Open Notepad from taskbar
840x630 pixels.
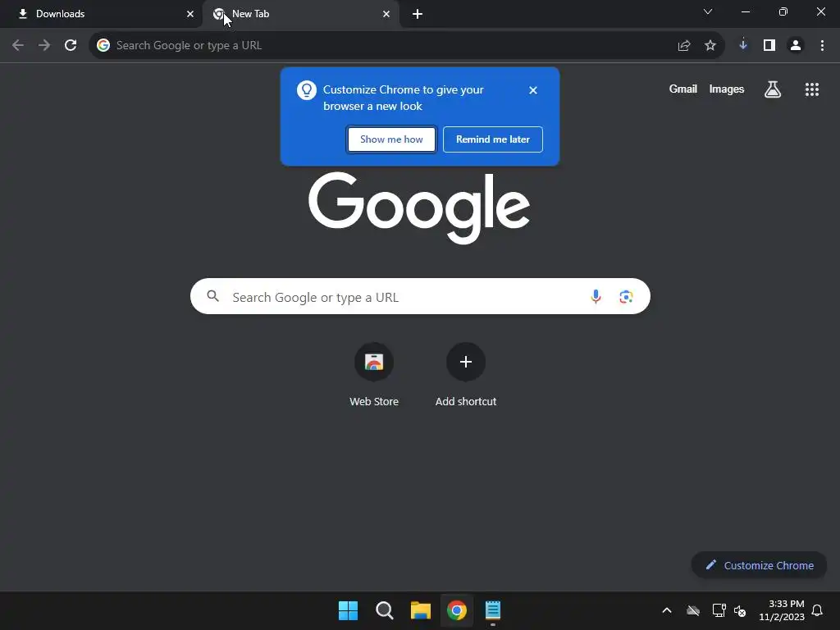[x=493, y=610]
